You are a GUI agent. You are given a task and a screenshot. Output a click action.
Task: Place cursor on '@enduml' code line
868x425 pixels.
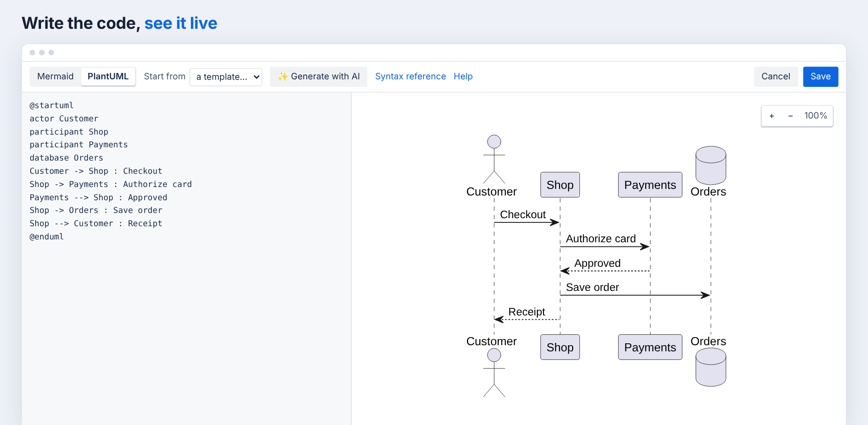point(46,237)
